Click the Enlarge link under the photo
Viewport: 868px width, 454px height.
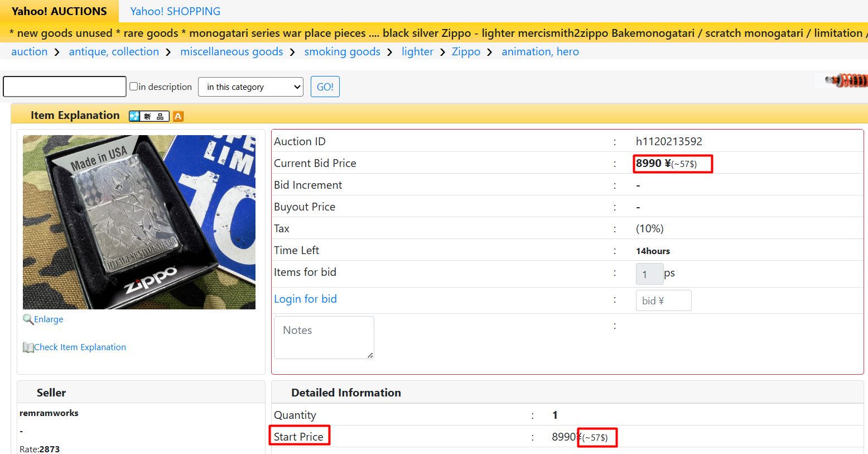[x=49, y=319]
